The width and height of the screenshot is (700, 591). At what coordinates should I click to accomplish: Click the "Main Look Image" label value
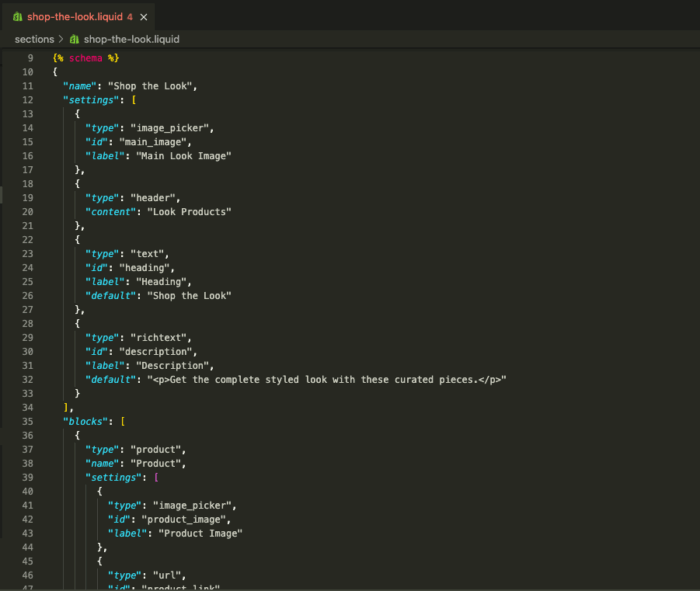183,156
